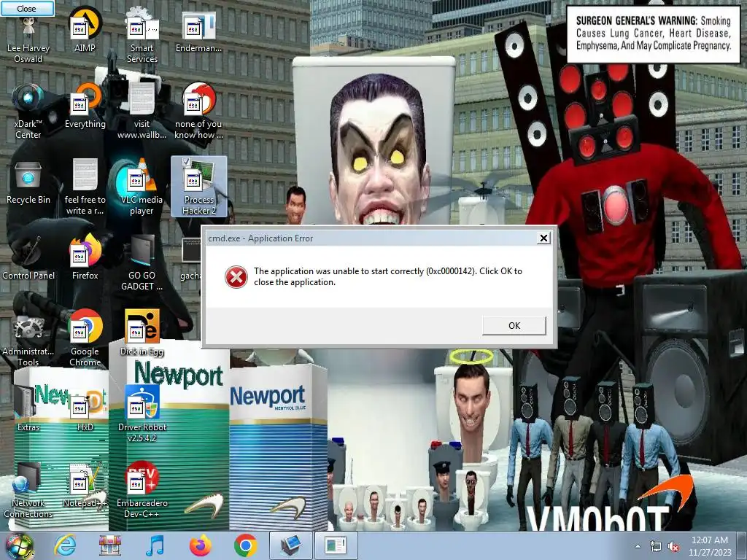Open the pinned stall-shaped icon on the taskbar
This screenshot has width=747, height=560.
pyautogui.click(x=110, y=545)
